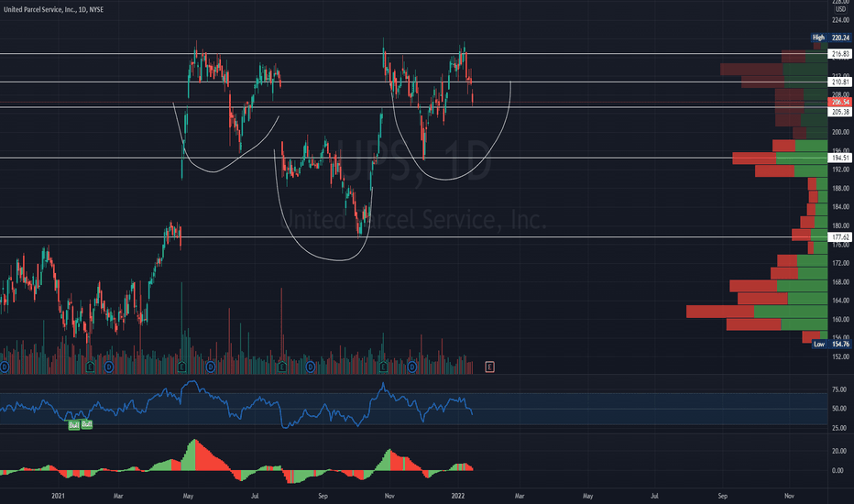
Task: Select the longest volume profile bar near 160
Action: coord(757,312)
